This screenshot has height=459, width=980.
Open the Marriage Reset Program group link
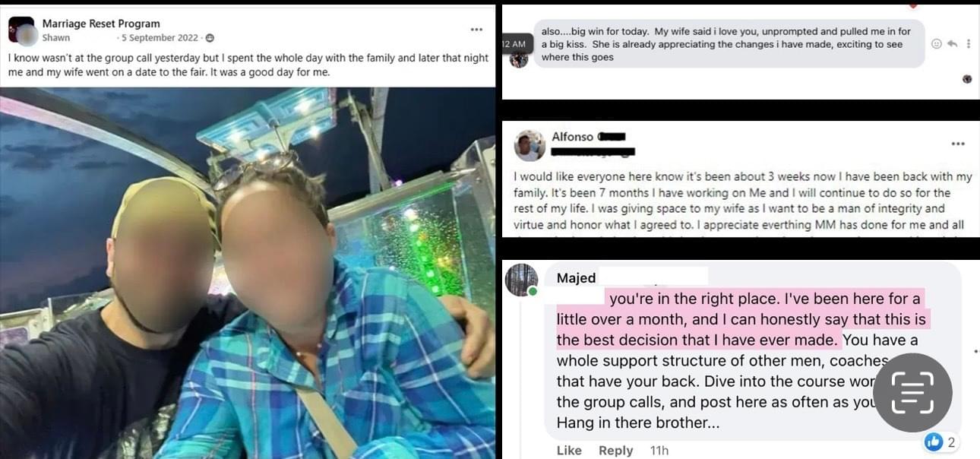click(101, 24)
